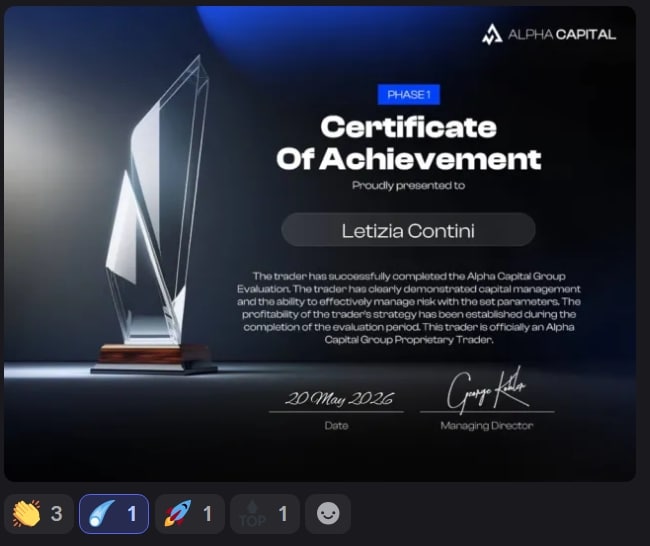Click the Alpha Capital logo
This screenshot has height=546, width=650.
pos(492,34)
